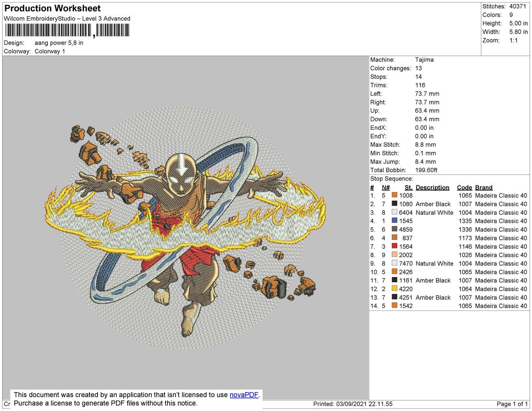Click the yellow swatch for stitch 4220
532x411 pixels.
(x=394, y=288)
